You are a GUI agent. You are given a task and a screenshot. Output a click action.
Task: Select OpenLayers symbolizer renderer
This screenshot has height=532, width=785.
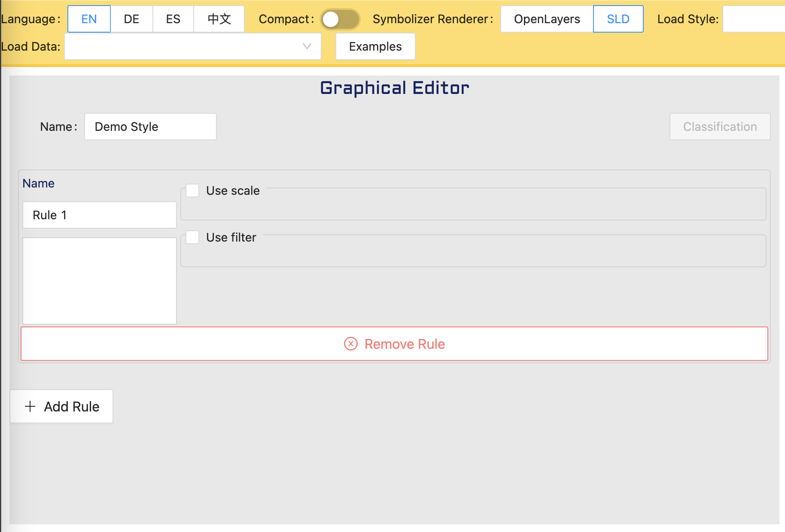point(547,19)
